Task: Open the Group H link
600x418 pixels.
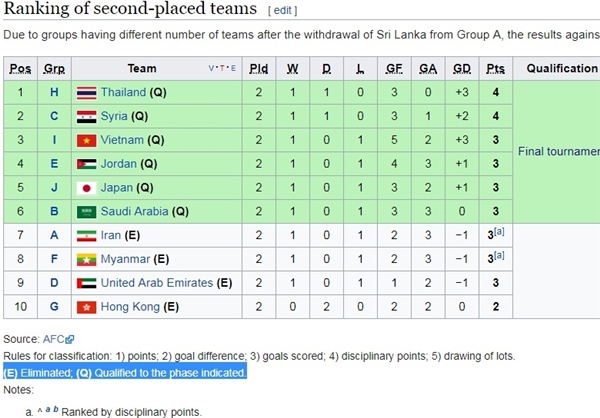Action: click(x=54, y=92)
